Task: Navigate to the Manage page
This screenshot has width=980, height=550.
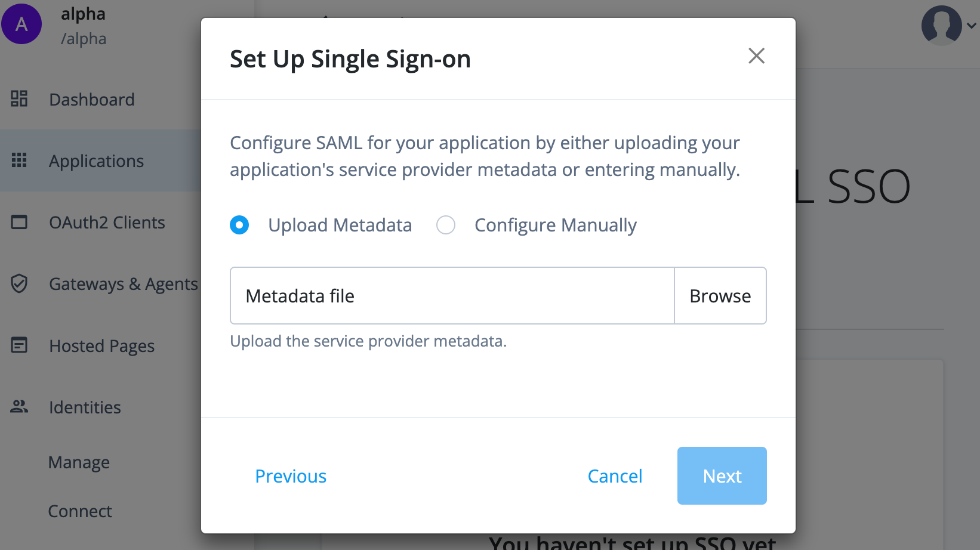Action: coord(79,462)
